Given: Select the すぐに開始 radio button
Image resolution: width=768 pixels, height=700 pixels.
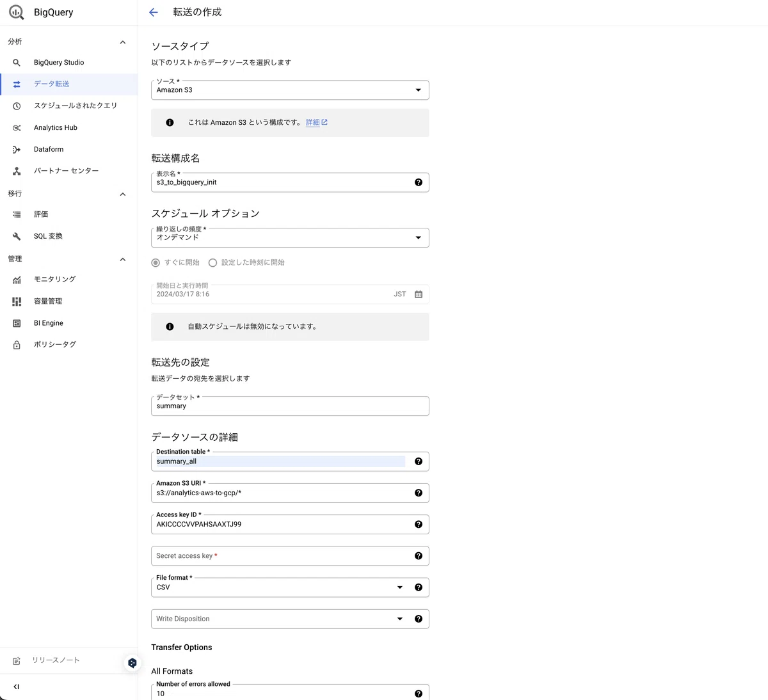Looking at the screenshot, I should (156, 262).
